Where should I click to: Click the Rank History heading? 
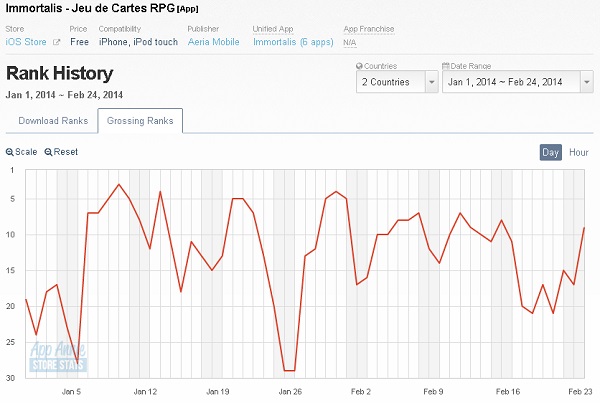[x=60, y=73]
